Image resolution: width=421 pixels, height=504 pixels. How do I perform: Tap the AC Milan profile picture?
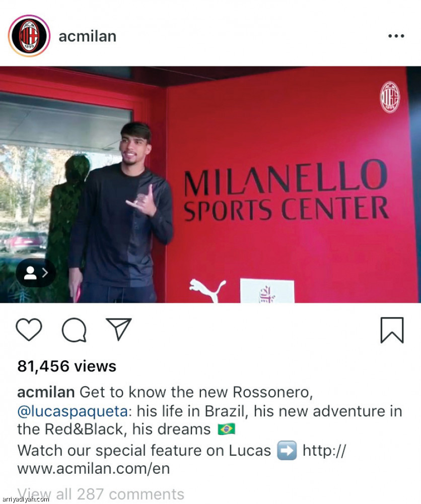[29, 36]
